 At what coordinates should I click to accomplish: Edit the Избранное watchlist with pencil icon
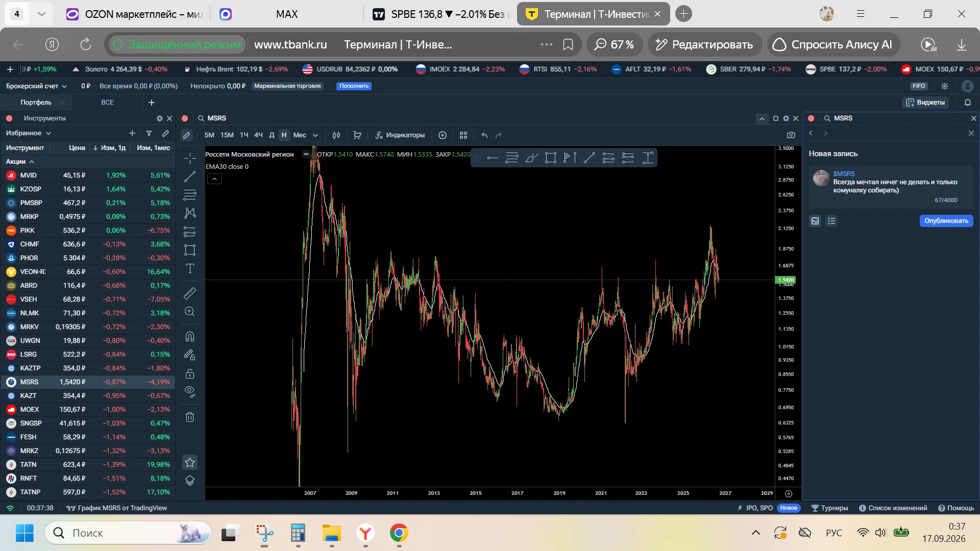165,133
